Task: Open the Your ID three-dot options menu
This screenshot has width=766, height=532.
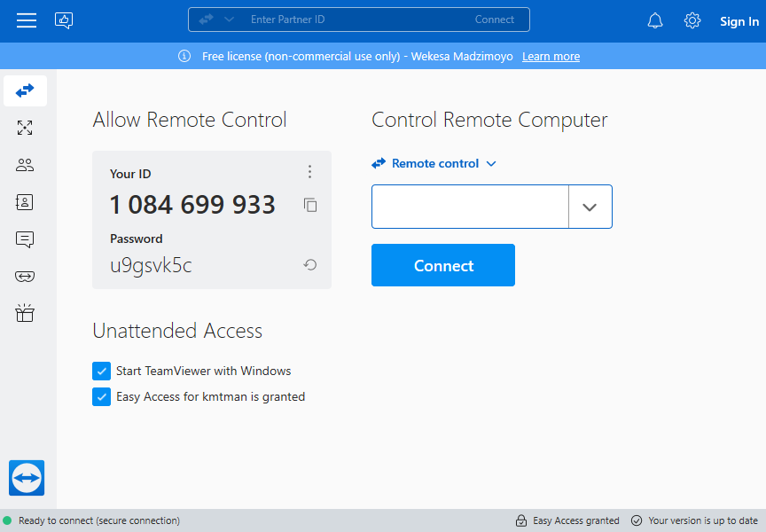Action: click(x=309, y=171)
